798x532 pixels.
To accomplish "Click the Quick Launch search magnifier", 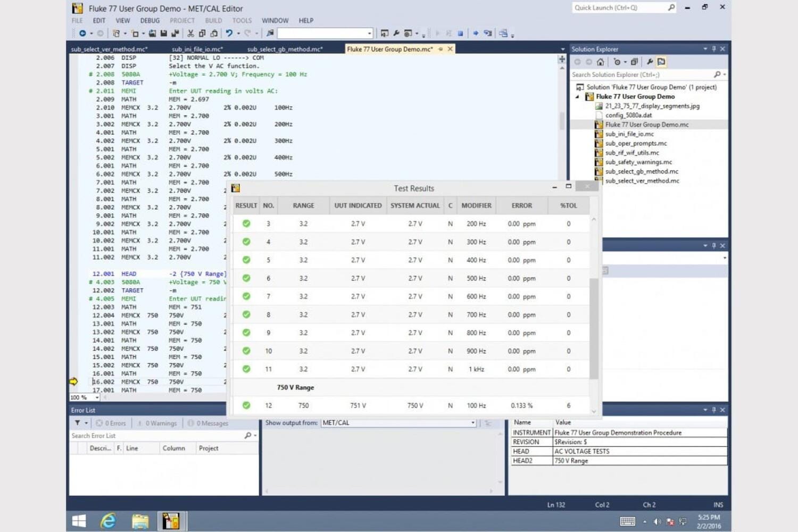I will pos(671,7).
